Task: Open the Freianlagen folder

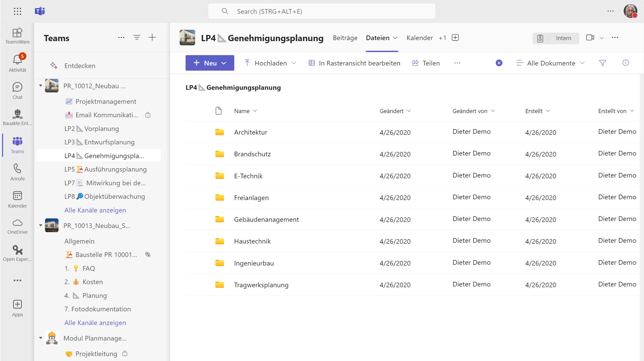Action: pyautogui.click(x=251, y=198)
